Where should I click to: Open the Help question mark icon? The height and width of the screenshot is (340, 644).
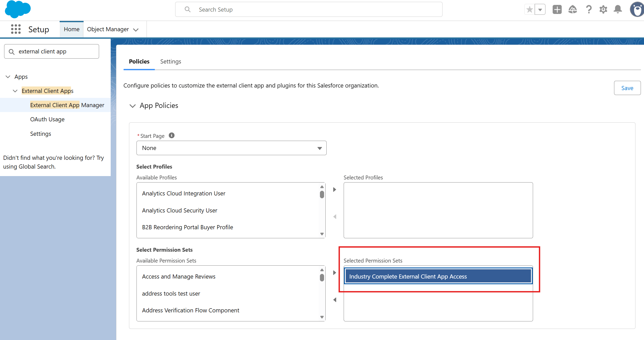pos(589,10)
